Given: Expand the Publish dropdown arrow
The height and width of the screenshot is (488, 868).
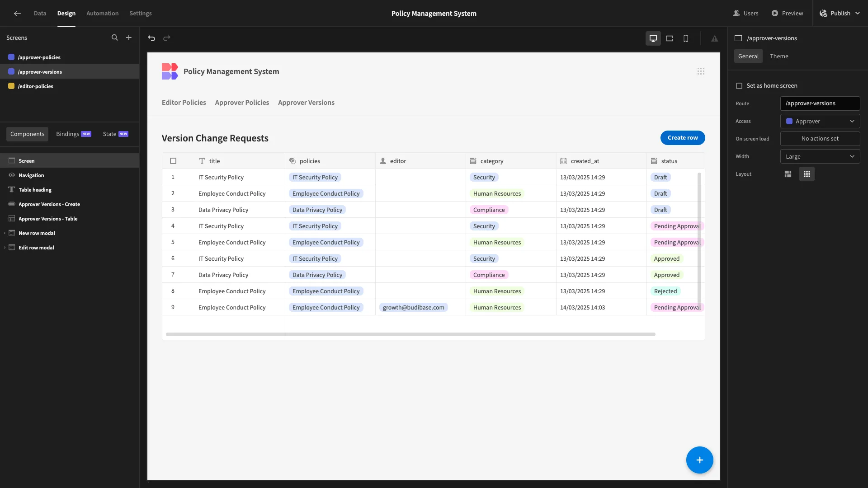Looking at the screenshot, I should tap(858, 14).
